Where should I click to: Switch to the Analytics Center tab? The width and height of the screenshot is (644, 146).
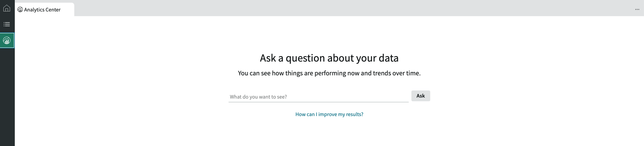45,10
